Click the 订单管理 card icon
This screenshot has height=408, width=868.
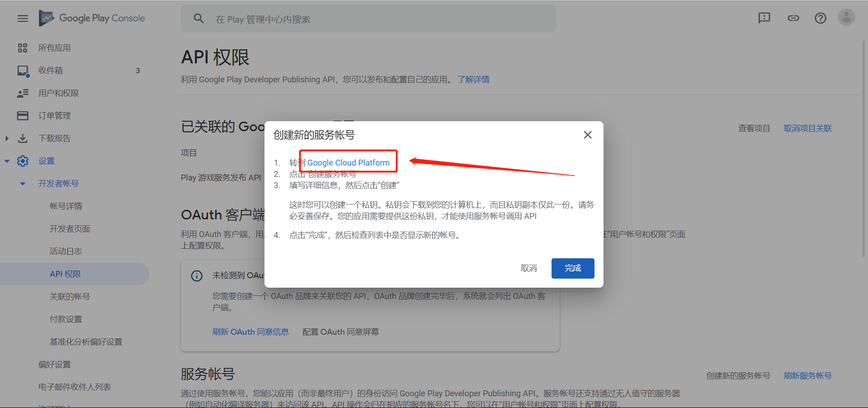tap(23, 116)
